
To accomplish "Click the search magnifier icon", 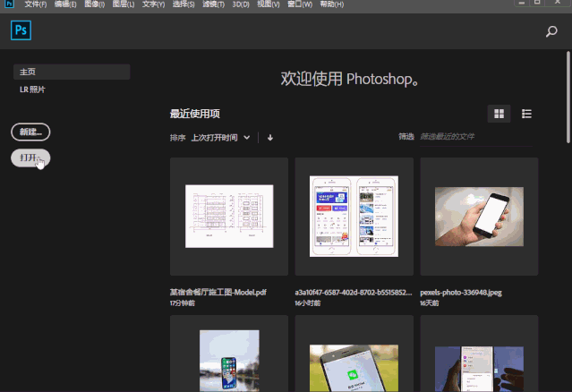I will (x=551, y=31).
